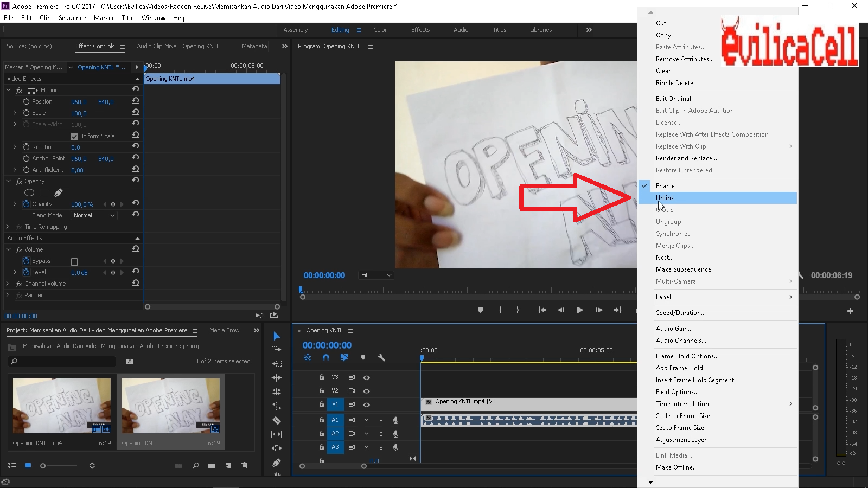Toggle lock on track V2
The image size is (868, 488).
(322, 391)
